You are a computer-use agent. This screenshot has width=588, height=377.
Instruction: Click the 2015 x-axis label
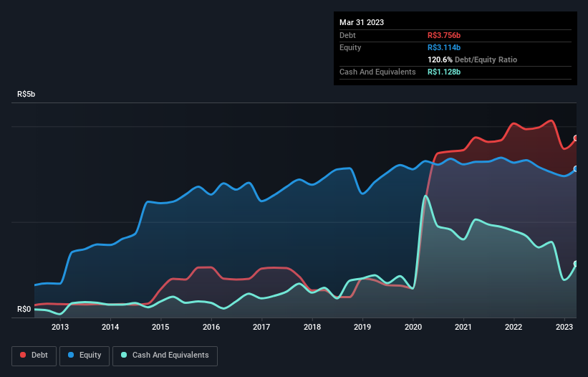coord(160,327)
